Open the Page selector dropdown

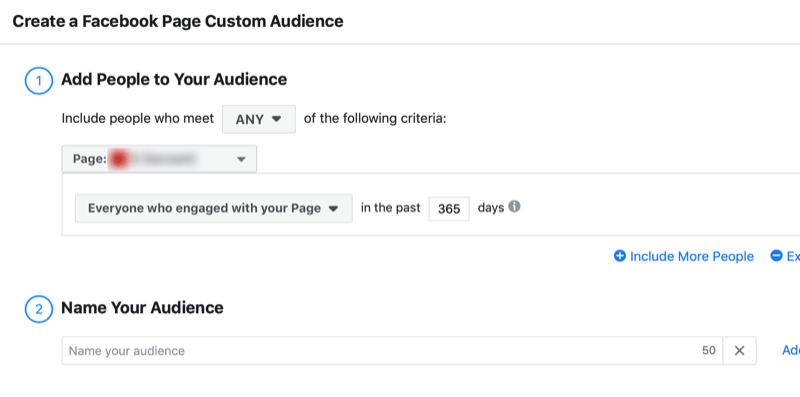[159, 159]
